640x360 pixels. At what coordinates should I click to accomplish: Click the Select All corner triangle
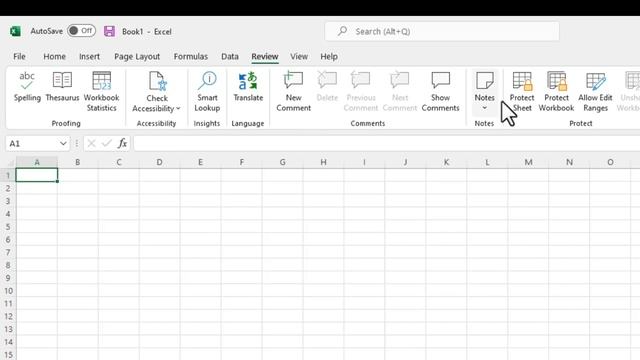(x=11, y=162)
